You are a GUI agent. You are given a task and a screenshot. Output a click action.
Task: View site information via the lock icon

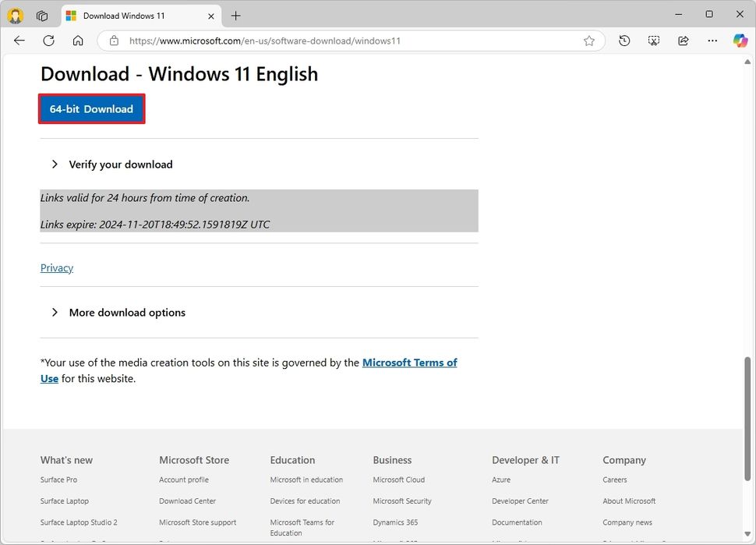coord(114,41)
